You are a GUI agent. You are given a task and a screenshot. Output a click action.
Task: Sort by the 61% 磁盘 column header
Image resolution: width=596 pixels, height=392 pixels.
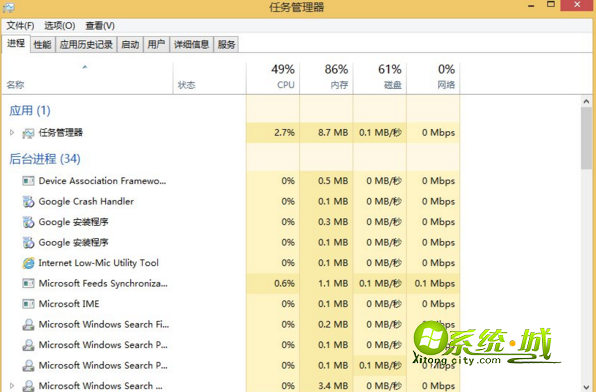pyautogui.click(x=380, y=78)
